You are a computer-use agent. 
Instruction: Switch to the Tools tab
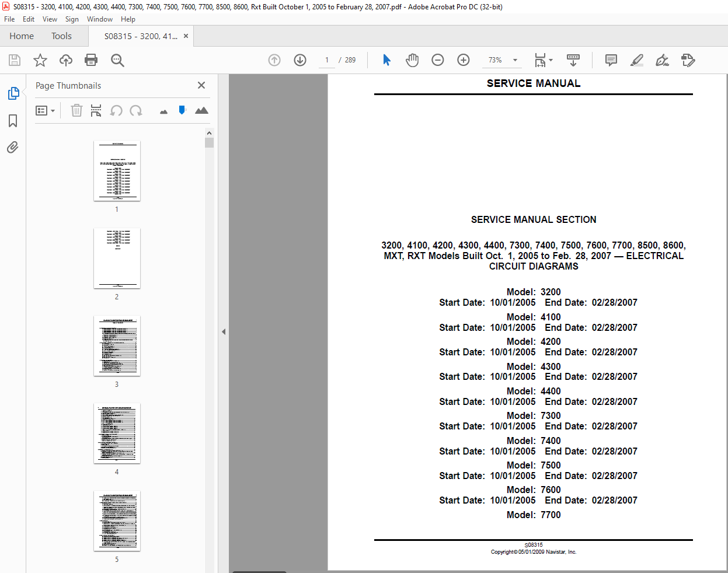click(x=61, y=36)
